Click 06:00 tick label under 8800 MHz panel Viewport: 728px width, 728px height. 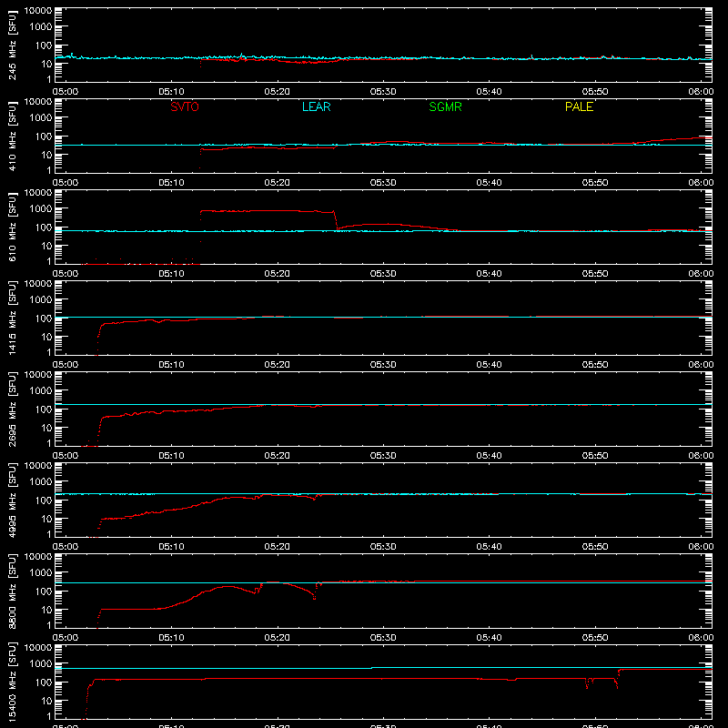(701, 638)
